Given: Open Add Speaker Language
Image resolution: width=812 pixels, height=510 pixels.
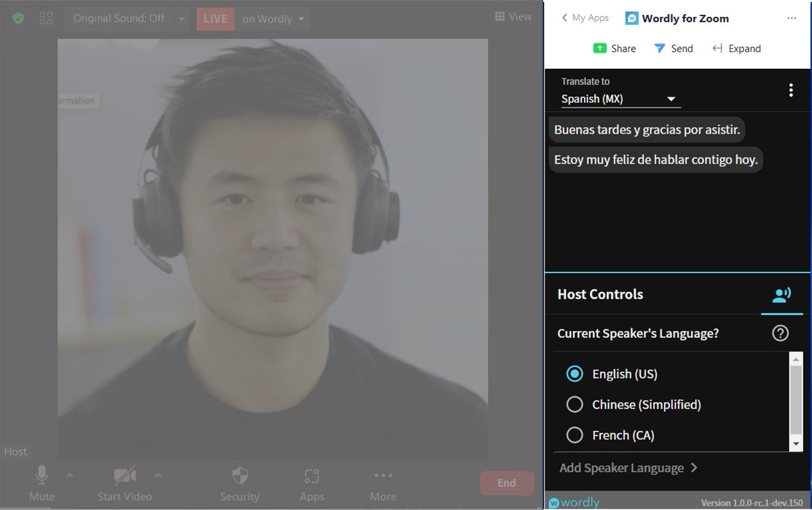Looking at the screenshot, I should 629,468.
